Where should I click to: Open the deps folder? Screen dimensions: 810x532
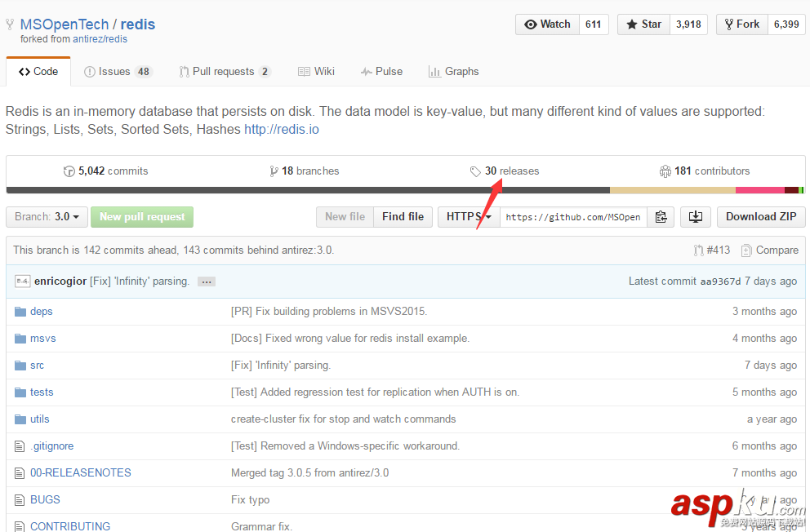tap(42, 312)
